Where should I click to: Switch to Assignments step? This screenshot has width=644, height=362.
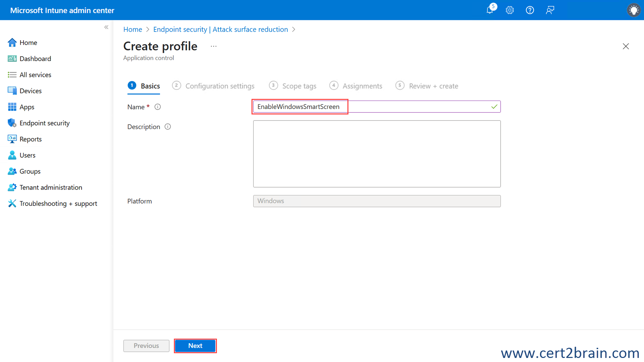point(356,86)
